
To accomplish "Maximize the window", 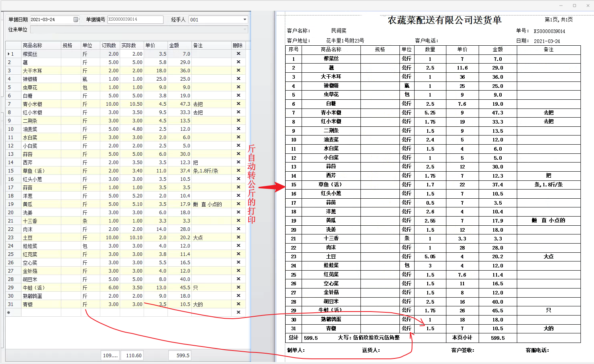I will [x=575, y=6].
